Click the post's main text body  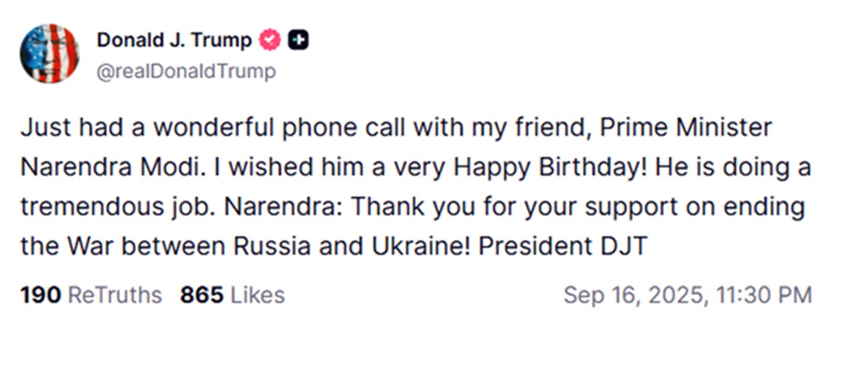point(406,187)
